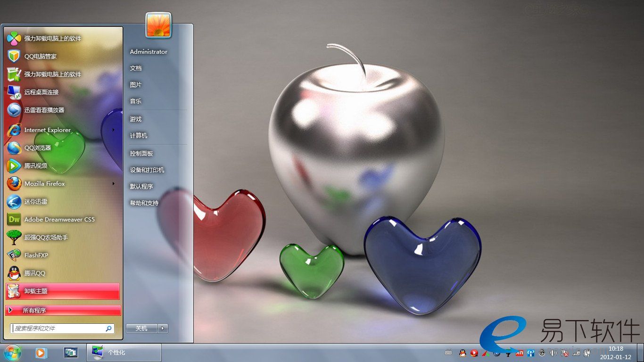The width and height of the screenshot is (644, 362).
Task: Open the green trash-bin uninstaller entry
Action: pos(62,74)
